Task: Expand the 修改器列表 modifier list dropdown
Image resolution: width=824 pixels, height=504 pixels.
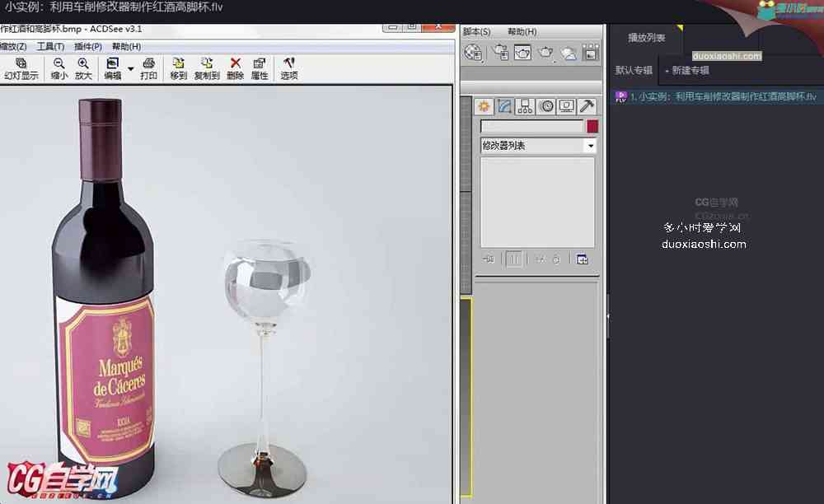Action: point(591,146)
